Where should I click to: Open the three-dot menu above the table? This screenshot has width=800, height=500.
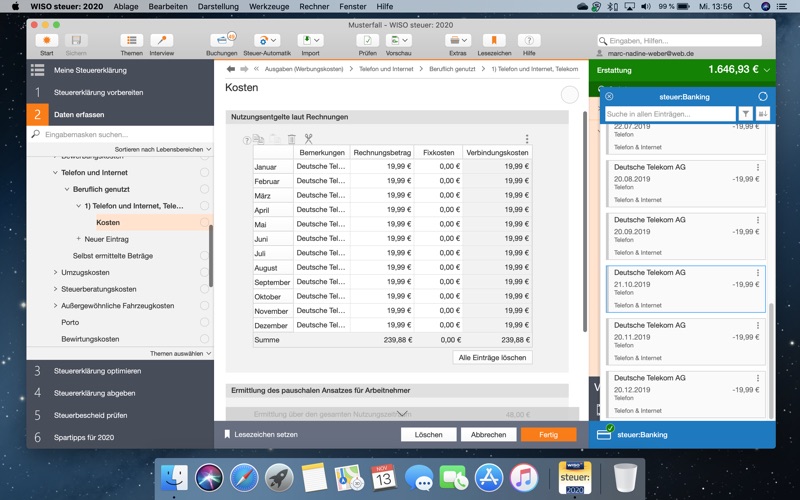pos(527,139)
